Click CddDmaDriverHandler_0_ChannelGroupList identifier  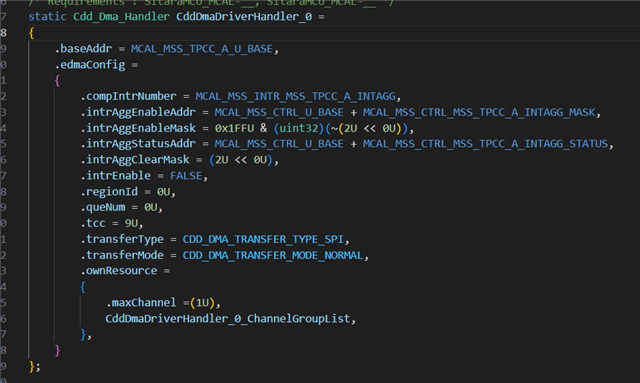coord(228,319)
